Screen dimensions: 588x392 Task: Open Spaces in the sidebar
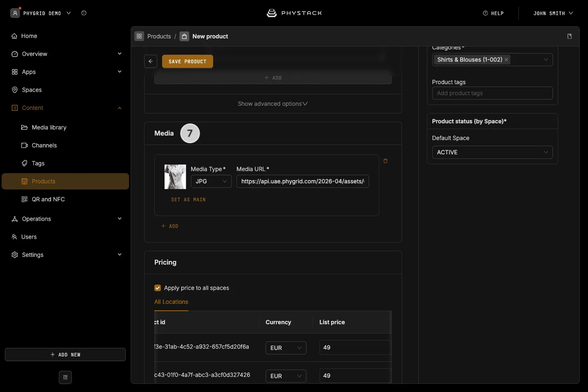65,90
